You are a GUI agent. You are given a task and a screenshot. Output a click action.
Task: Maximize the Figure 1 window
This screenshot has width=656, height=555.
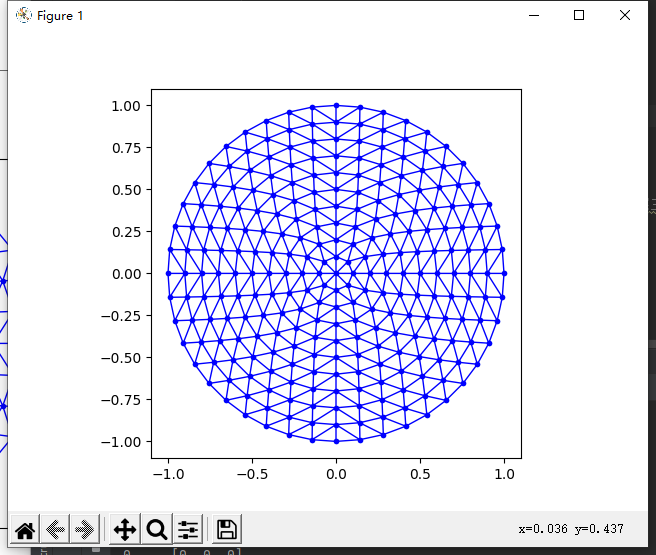pos(579,15)
